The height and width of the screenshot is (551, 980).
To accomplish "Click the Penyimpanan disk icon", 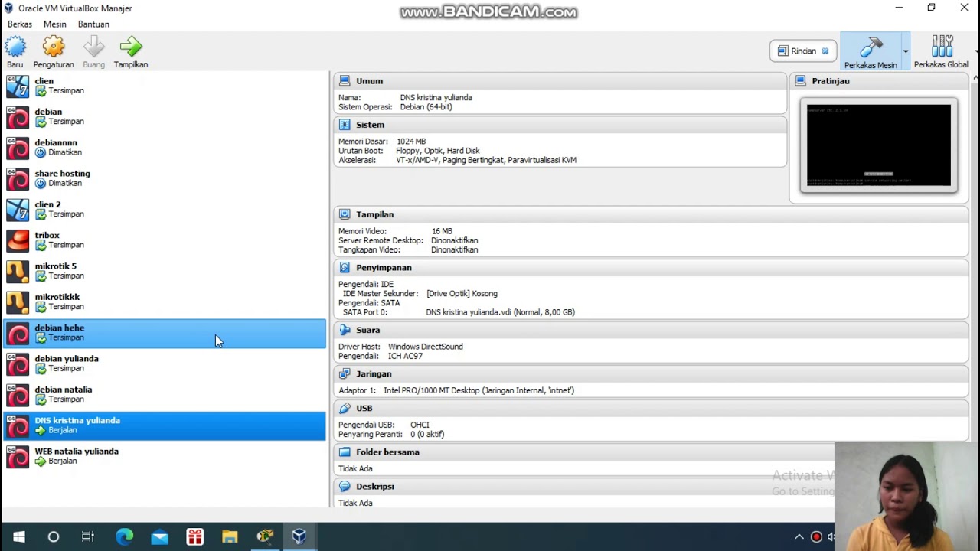I will (x=345, y=268).
